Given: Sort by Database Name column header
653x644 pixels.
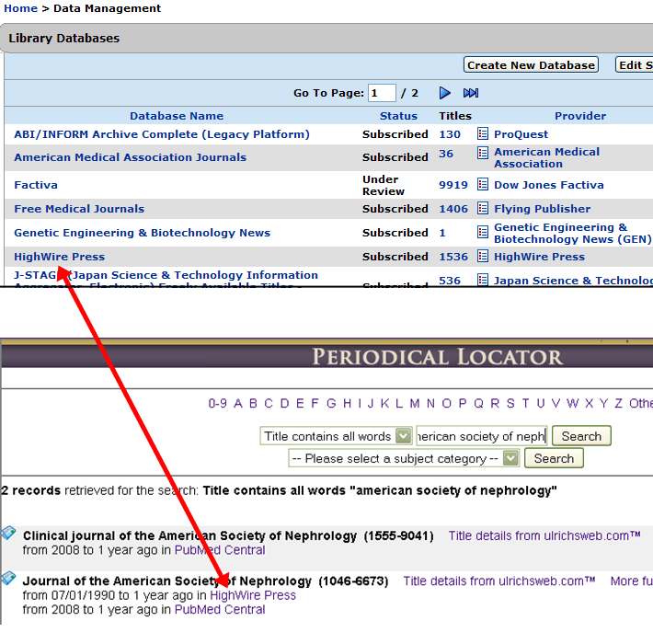Looking at the screenshot, I should (x=177, y=116).
